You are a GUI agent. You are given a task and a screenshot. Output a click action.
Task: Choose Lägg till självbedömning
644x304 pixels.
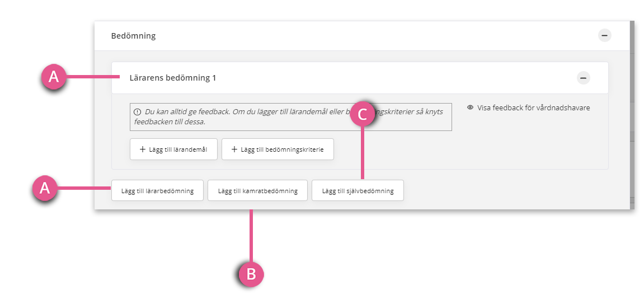tap(358, 190)
